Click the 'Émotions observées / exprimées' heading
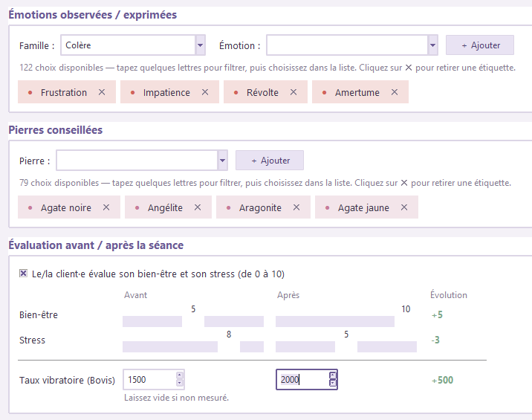The width and height of the screenshot is (532, 420). tap(93, 15)
